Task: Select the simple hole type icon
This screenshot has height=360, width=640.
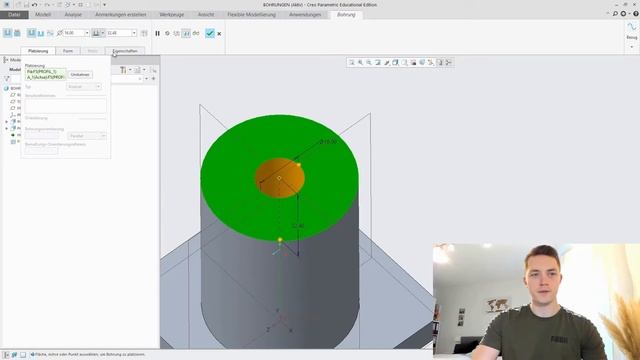Action: click(x=7, y=33)
